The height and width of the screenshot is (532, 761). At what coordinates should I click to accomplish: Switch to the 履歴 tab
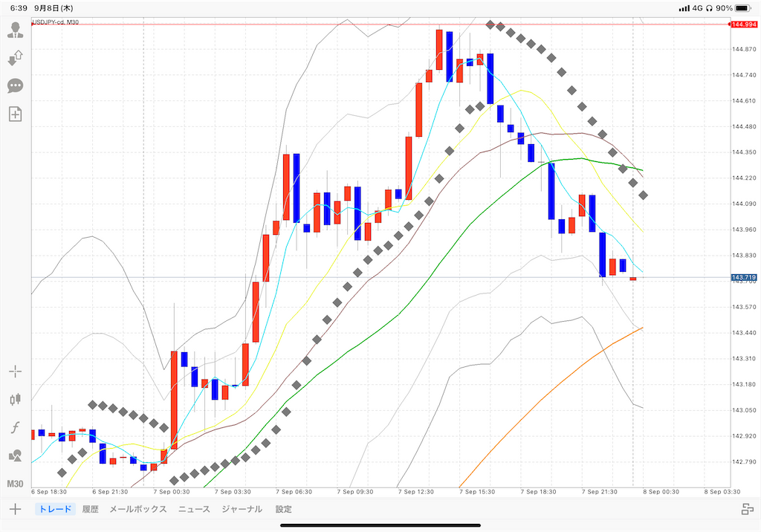coord(90,509)
